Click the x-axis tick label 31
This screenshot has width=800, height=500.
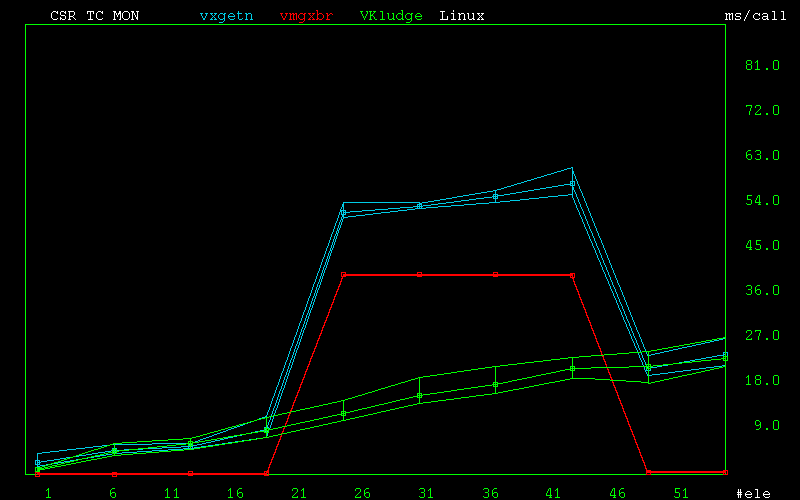click(426, 493)
